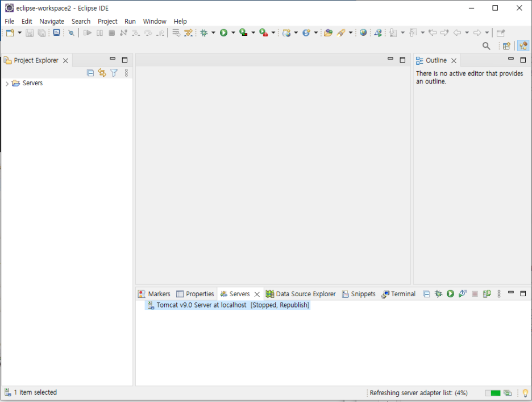The height and width of the screenshot is (402, 532).
Task: Click the Last Edit Location icon
Action: (x=433, y=33)
